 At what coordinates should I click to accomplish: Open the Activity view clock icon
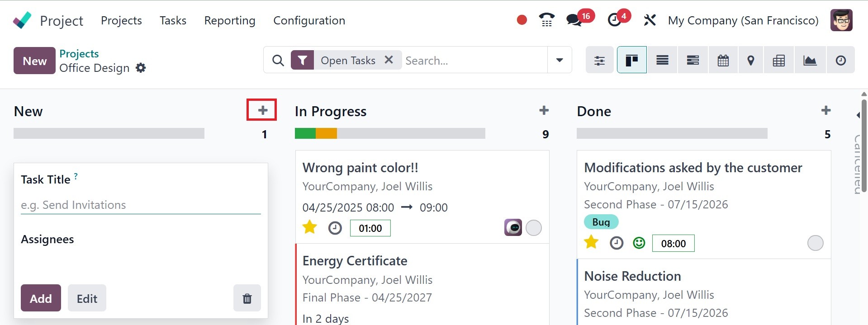point(840,60)
